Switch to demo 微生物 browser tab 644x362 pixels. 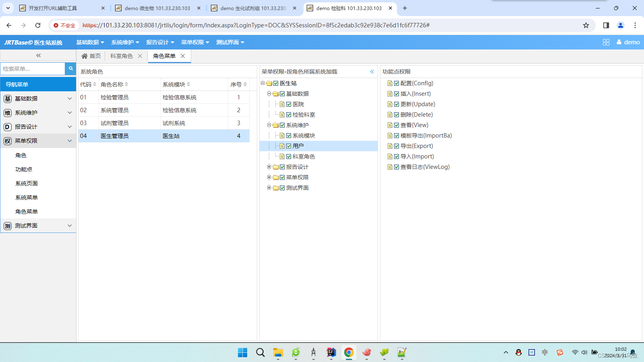157,8
